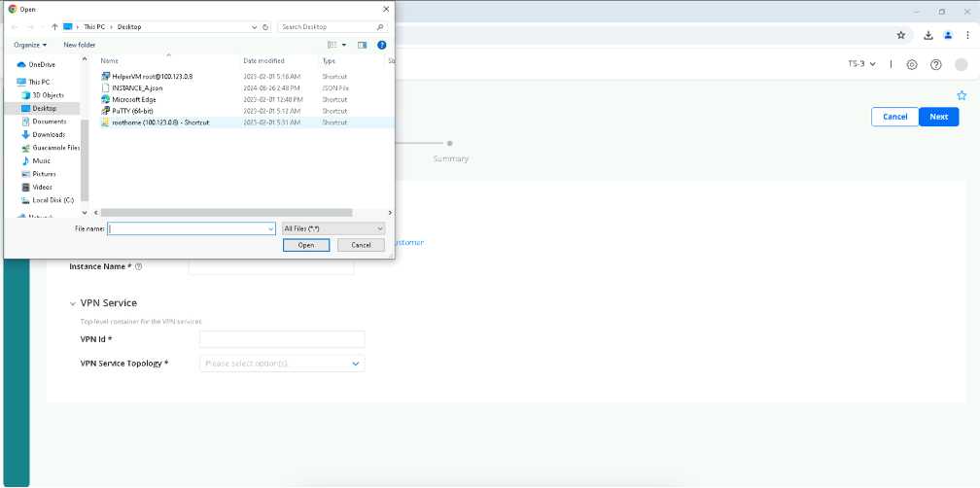Open Documents folder in navigation pane
Viewport: 980px width, 488px height.
tap(49, 122)
